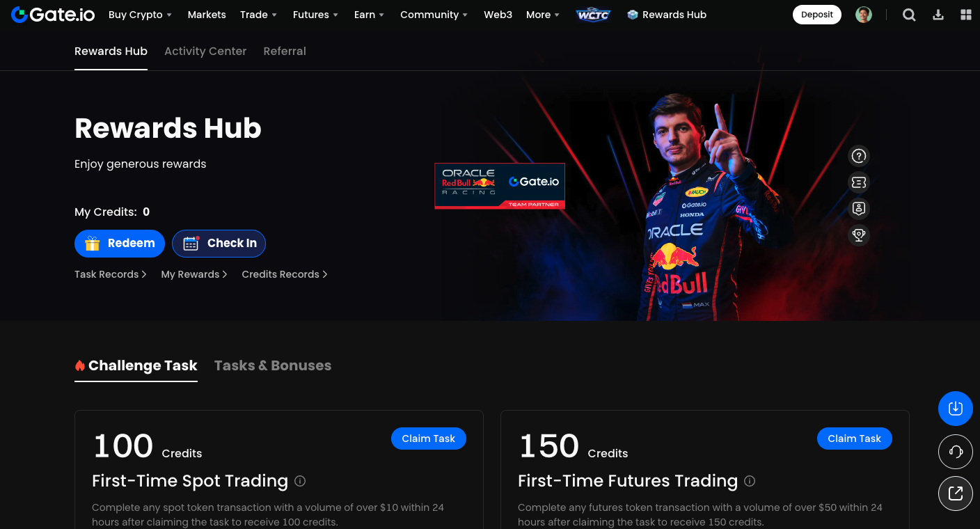Open the headset customer support icon
The width and height of the screenshot is (980, 529).
[956, 452]
